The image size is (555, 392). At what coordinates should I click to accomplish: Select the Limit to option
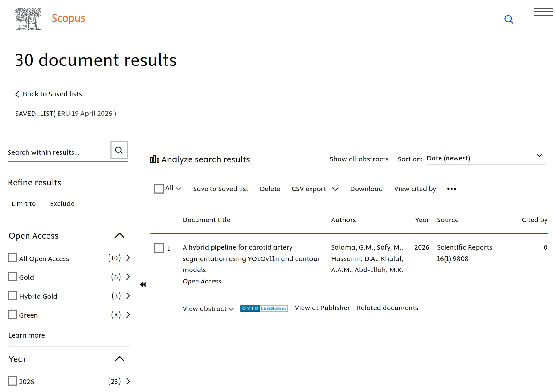click(24, 204)
